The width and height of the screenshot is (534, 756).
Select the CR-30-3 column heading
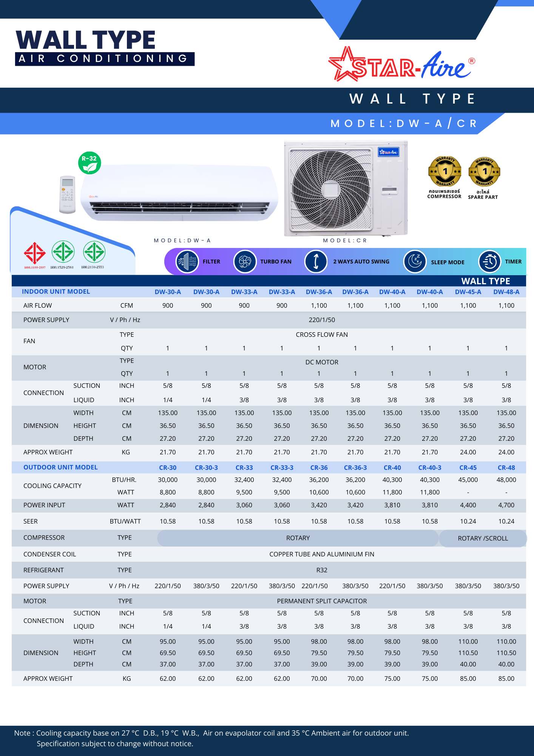pos(206,468)
